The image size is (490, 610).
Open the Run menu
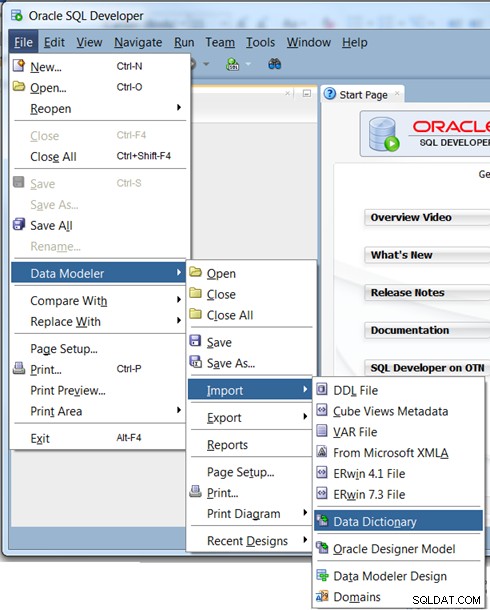click(x=184, y=42)
